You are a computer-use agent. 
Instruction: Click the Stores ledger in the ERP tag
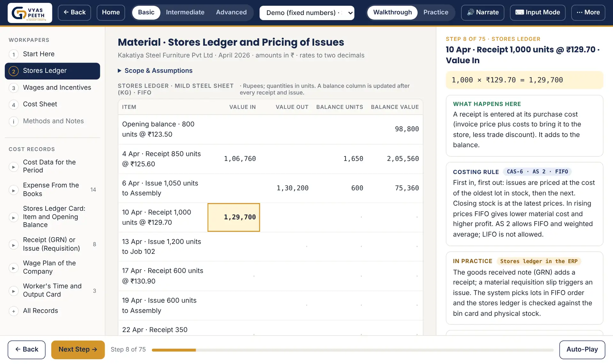539,262
